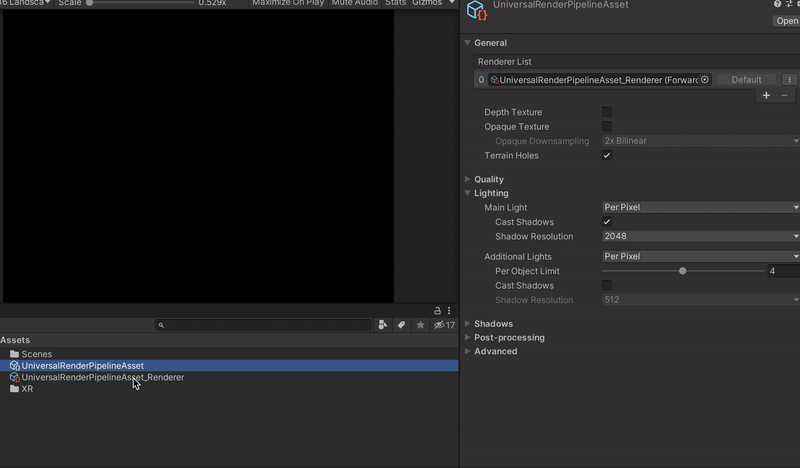
Task: Toggle Gizmos in Game view
Action: pyautogui.click(x=427, y=3)
